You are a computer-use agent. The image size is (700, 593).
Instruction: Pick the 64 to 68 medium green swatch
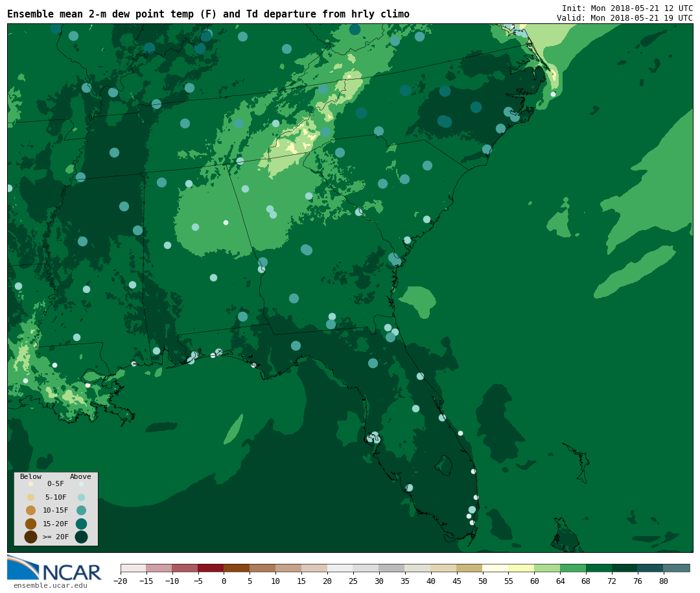pyautogui.click(x=573, y=568)
